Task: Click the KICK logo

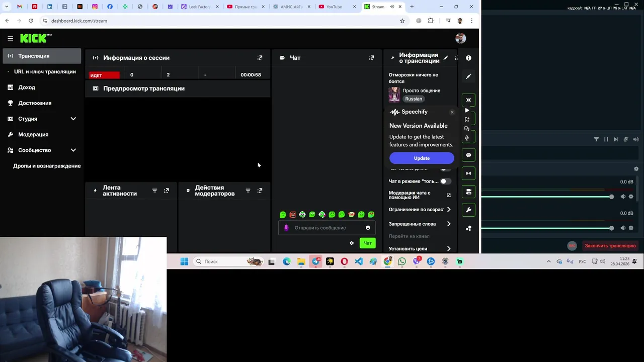Action: [35, 38]
